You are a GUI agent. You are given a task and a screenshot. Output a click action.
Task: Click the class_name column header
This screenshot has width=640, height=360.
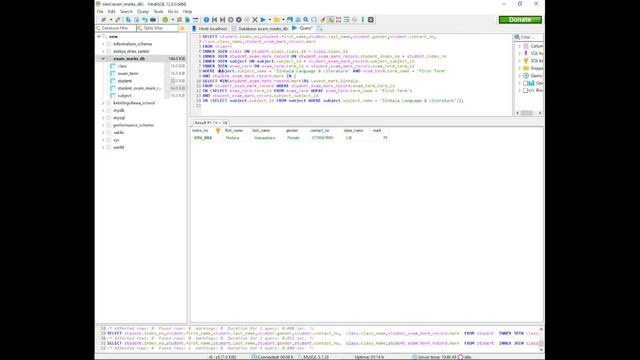353,131
